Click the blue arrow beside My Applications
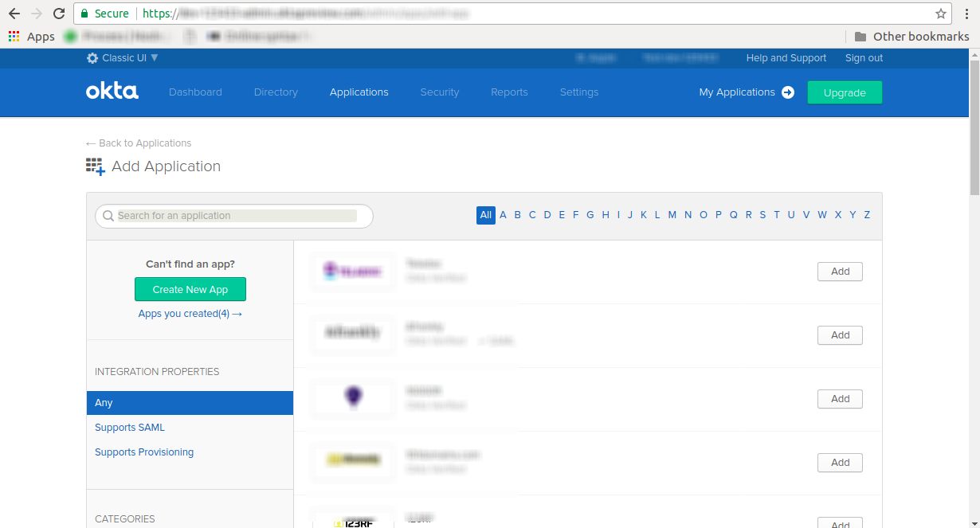The image size is (980, 528). 787,92
